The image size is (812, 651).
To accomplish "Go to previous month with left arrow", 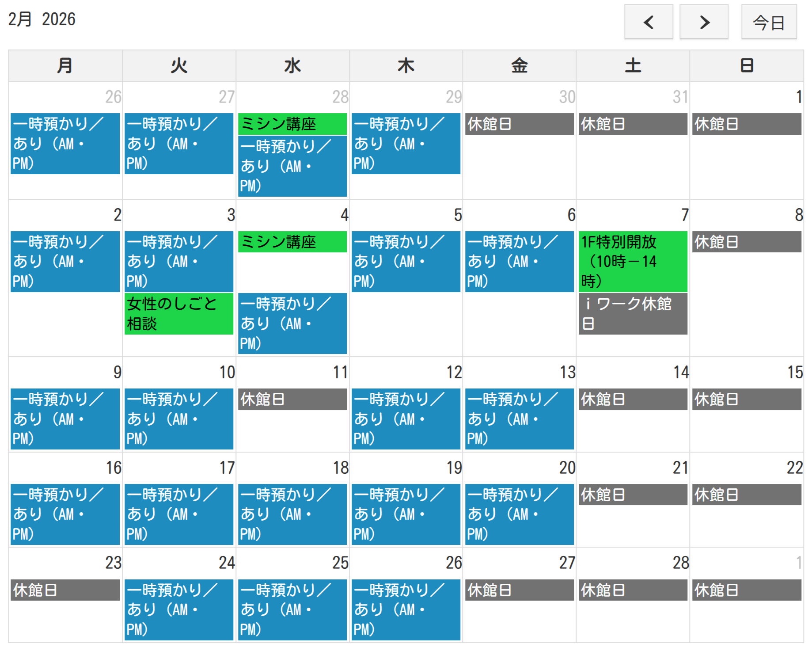I will pyautogui.click(x=648, y=22).
